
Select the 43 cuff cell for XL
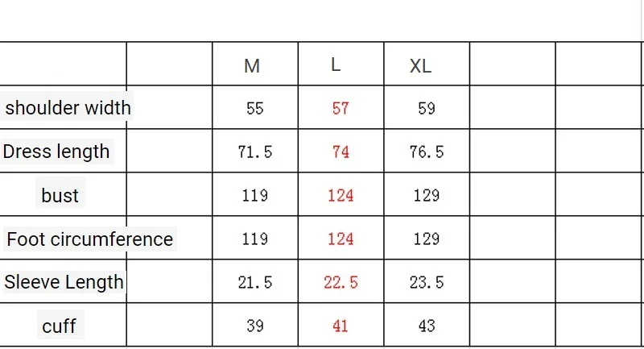pos(427,326)
